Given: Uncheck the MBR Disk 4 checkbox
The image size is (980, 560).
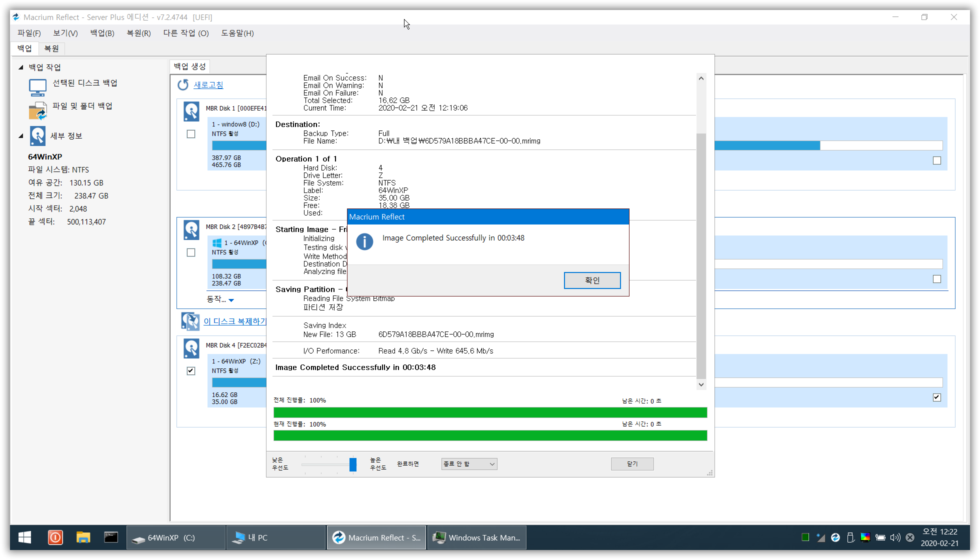Looking at the screenshot, I should click(191, 370).
